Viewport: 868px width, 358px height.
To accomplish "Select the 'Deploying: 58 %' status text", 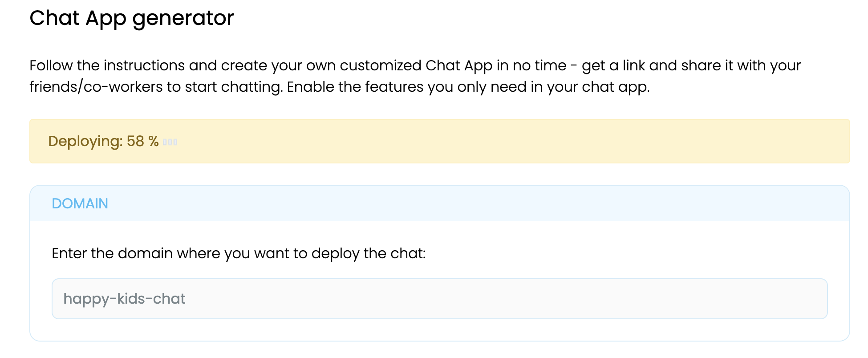I will coord(103,141).
